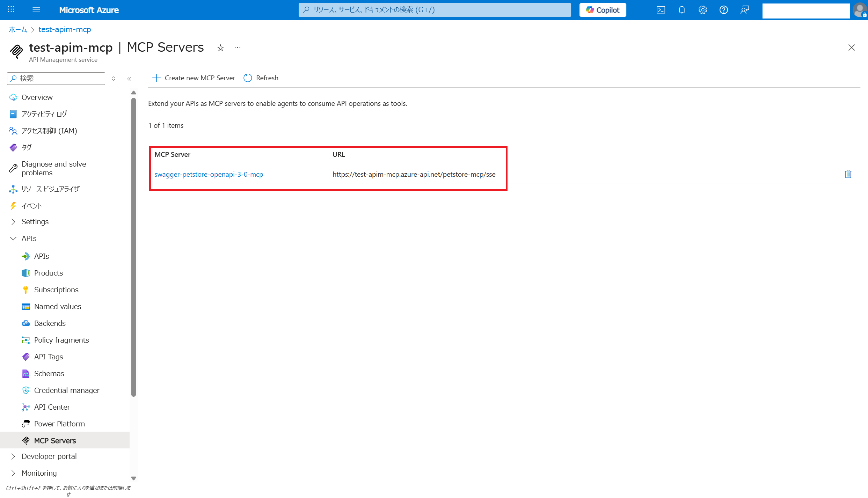Open the feedback icon in the top bar
868x498 pixels.
[744, 10]
